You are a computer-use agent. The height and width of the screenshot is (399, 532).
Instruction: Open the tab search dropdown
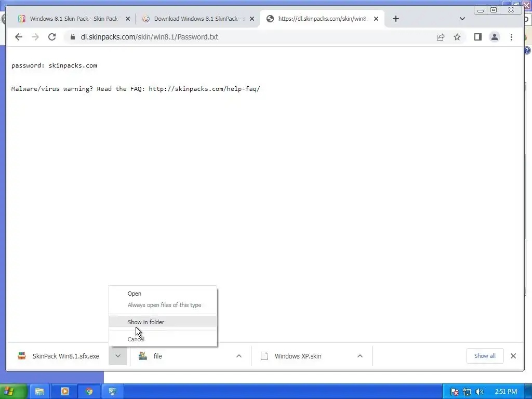point(462,19)
